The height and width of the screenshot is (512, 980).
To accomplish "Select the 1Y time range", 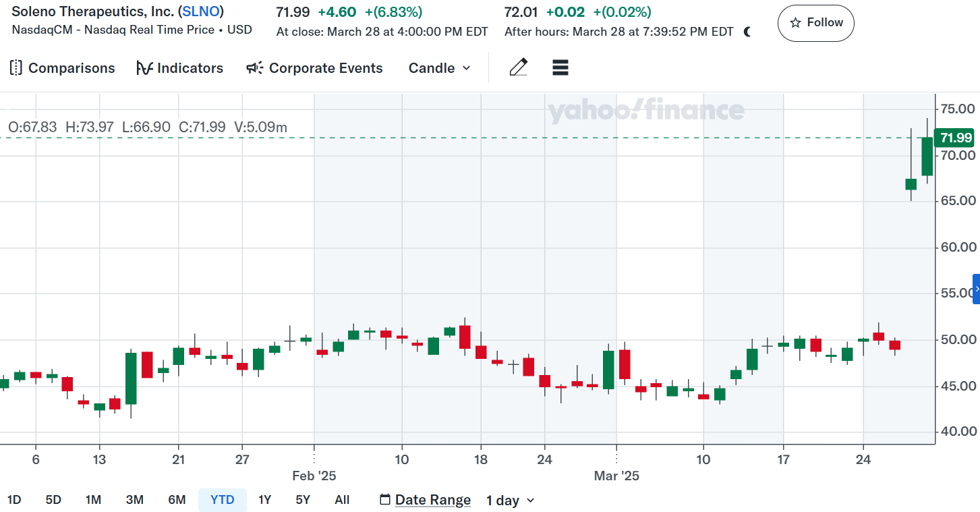I will click(x=264, y=500).
